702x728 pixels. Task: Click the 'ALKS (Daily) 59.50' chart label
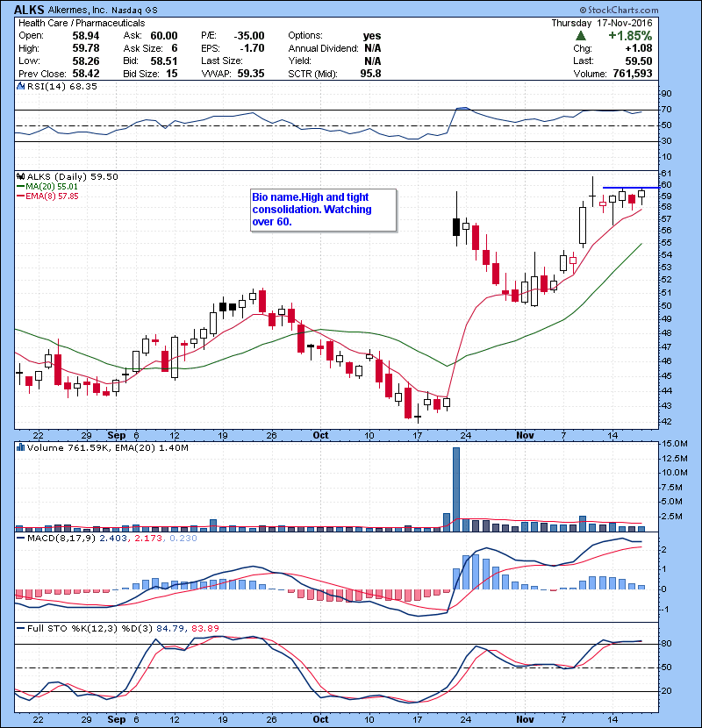click(x=73, y=176)
